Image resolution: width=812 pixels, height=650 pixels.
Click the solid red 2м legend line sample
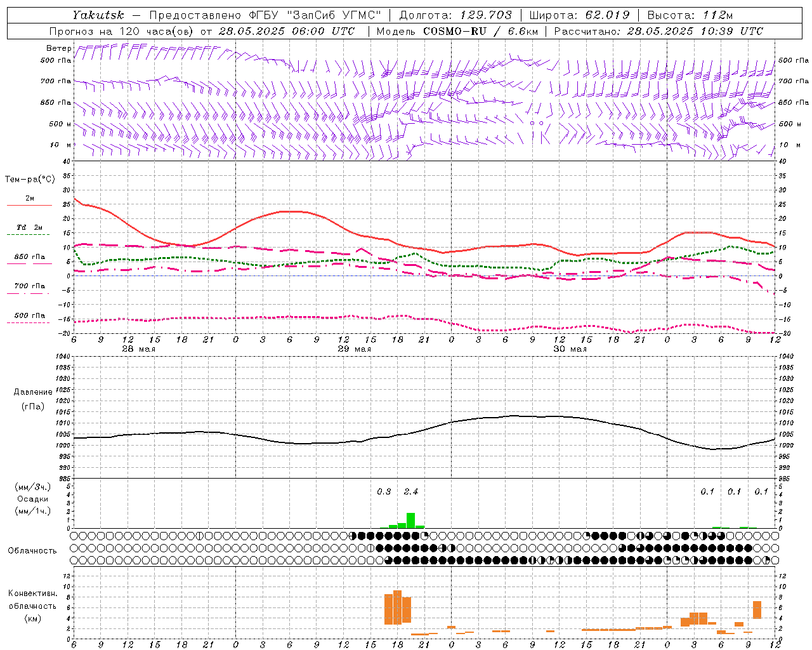pos(29,205)
